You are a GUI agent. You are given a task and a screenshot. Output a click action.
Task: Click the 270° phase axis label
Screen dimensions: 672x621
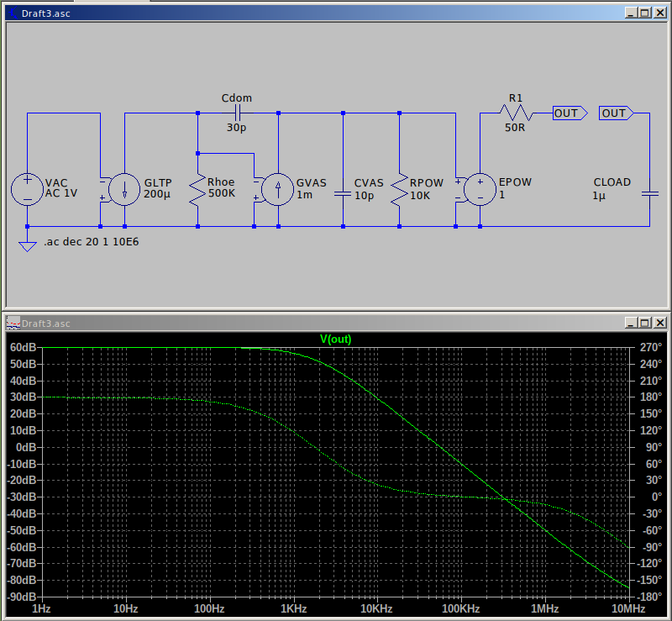click(x=650, y=347)
